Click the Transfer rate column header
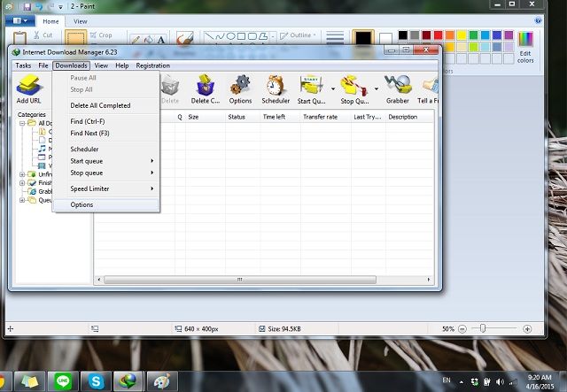Screen dimensions: 567x392 point(320,116)
